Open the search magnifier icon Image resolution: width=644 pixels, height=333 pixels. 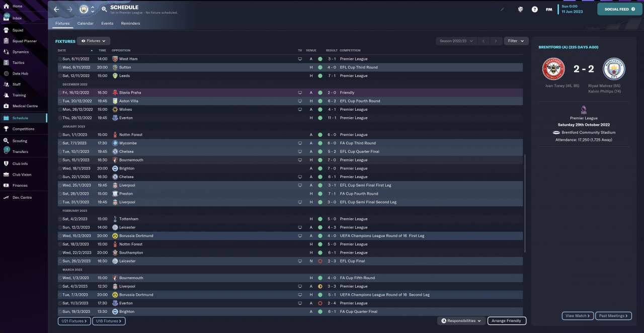click(x=104, y=9)
